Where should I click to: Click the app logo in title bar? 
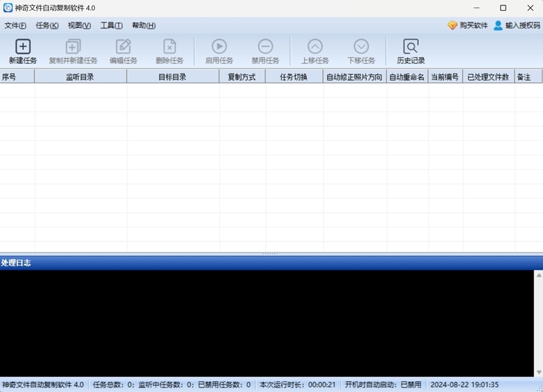10,7
